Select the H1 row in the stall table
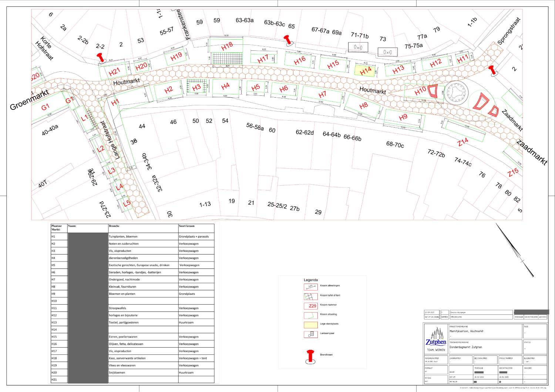555x392 pixels. (x=132, y=236)
